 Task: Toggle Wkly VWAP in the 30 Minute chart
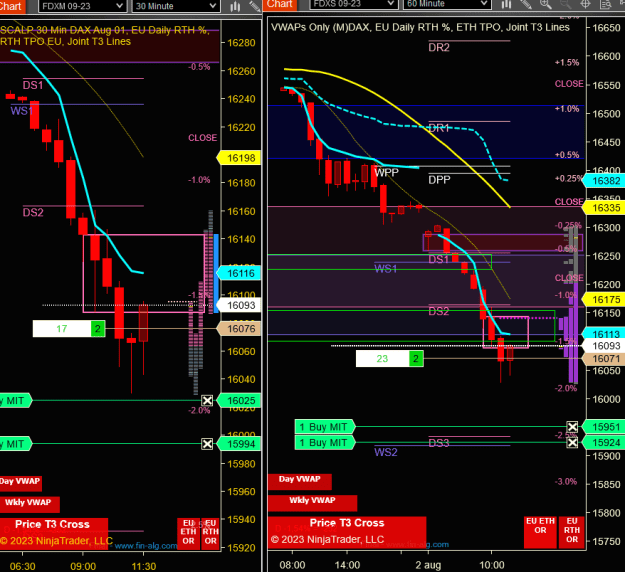(x=29, y=504)
